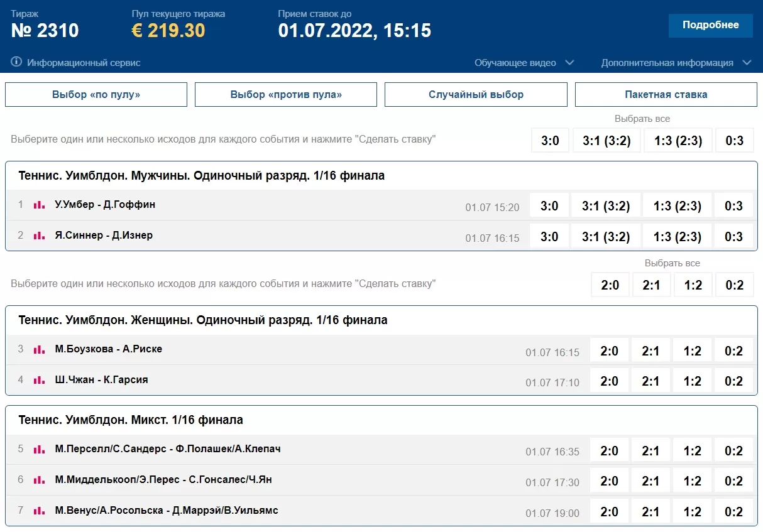
Task: Select all 0:2 outcomes in header row
Action: tap(733, 285)
